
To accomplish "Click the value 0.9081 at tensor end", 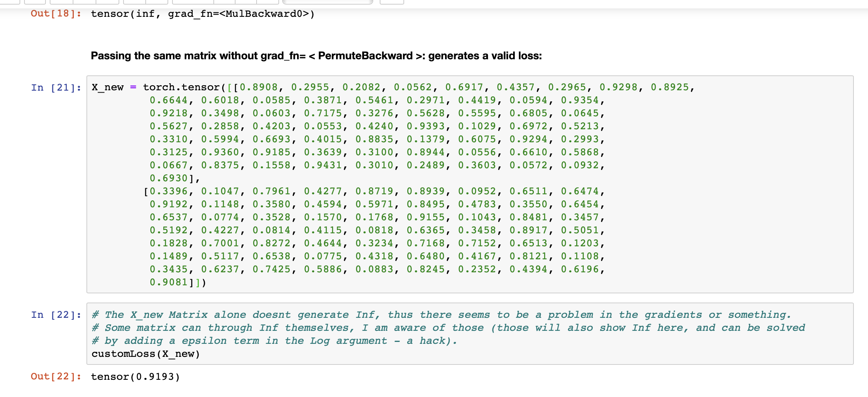I will (x=169, y=282).
